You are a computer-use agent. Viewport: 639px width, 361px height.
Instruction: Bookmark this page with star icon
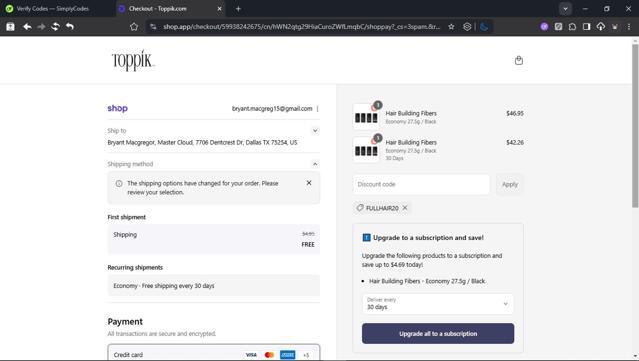pos(451,26)
